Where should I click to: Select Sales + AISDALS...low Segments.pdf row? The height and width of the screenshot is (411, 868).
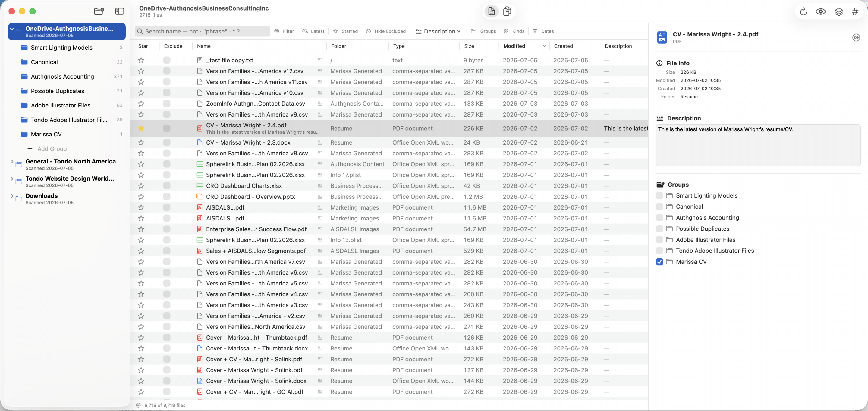(x=389, y=251)
